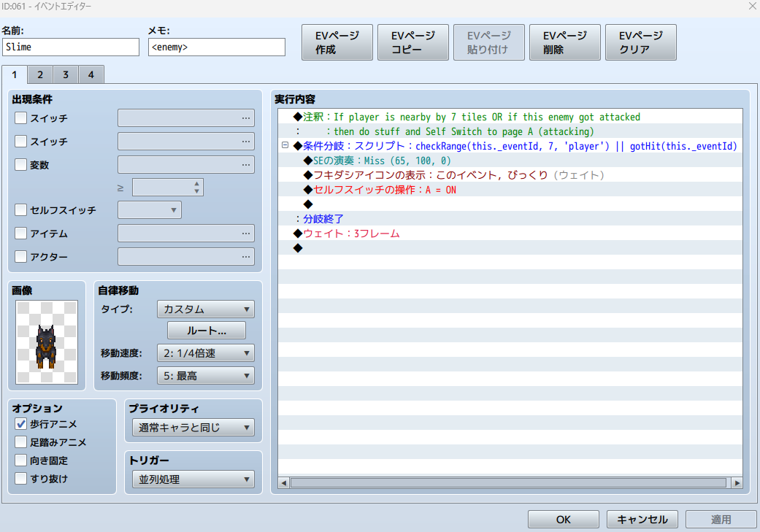Screen dimensions: 760x532
Task: Click the horizontal scrollbar right arrow
Action: point(737,483)
